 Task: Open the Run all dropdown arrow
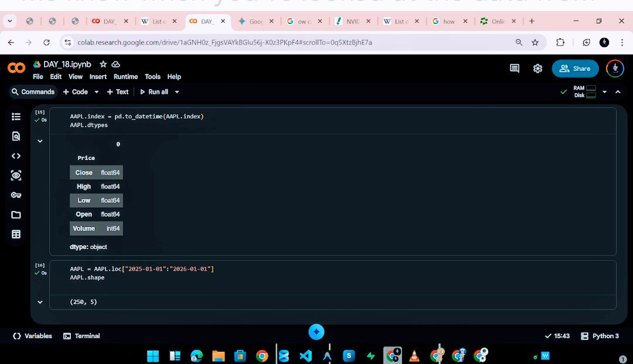tap(177, 92)
